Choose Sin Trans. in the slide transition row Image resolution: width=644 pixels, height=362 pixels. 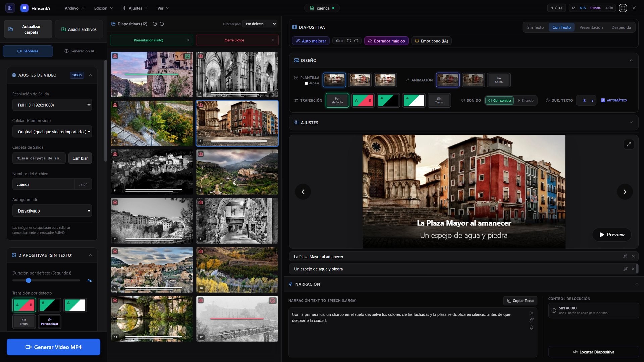tap(439, 100)
